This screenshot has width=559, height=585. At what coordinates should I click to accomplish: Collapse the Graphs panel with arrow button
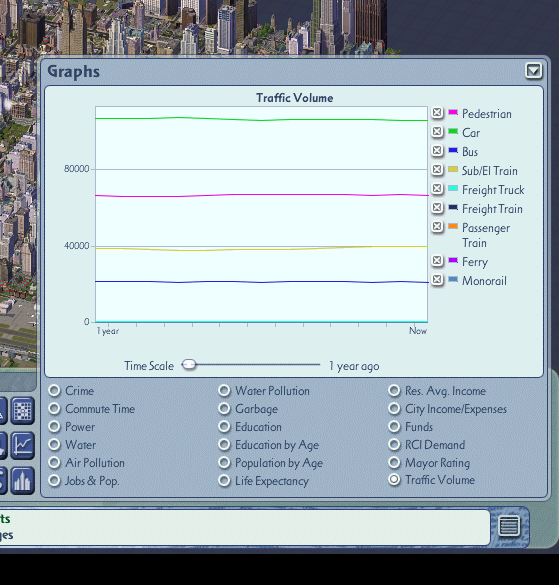533,71
